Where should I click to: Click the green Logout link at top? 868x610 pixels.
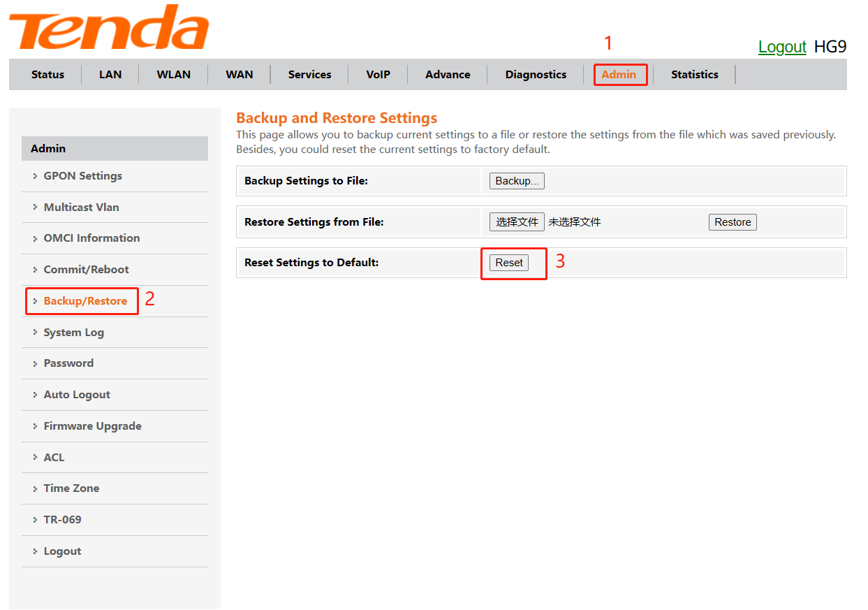[782, 47]
